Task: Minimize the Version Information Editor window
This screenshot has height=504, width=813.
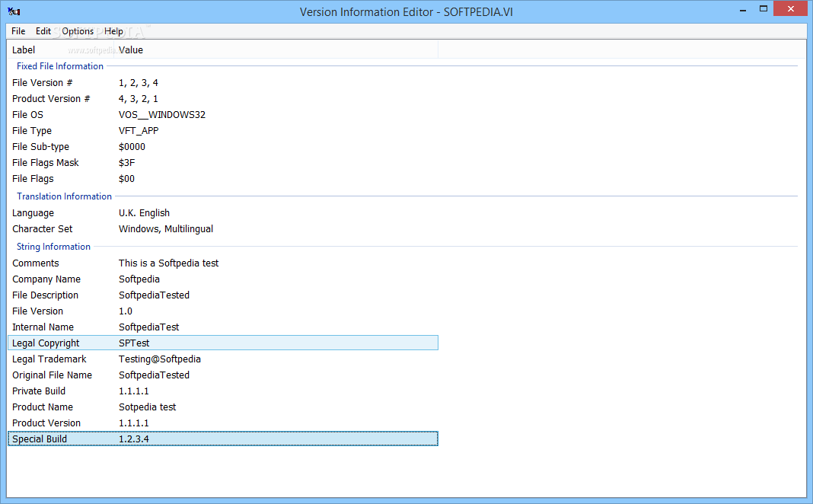Action: 743,9
